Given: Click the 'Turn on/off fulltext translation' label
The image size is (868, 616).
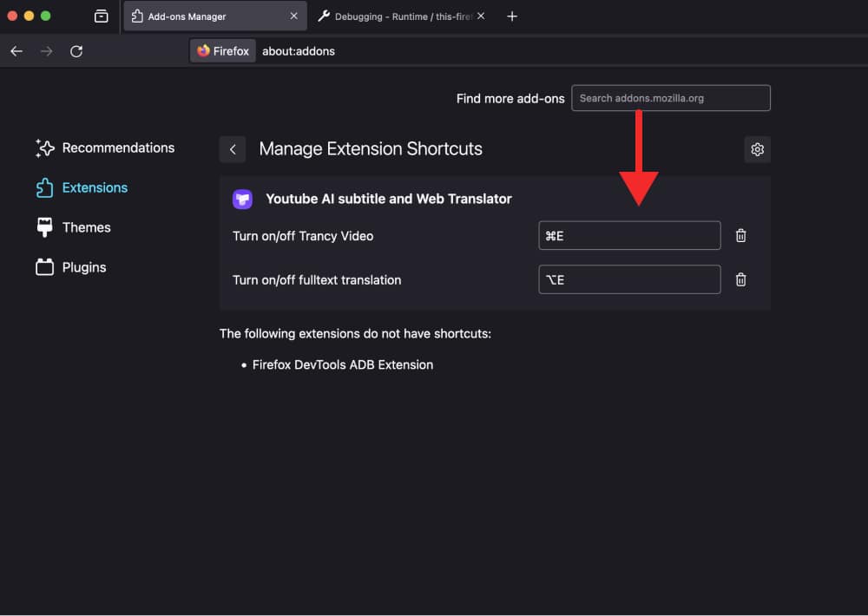Looking at the screenshot, I should pyautogui.click(x=317, y=280).
